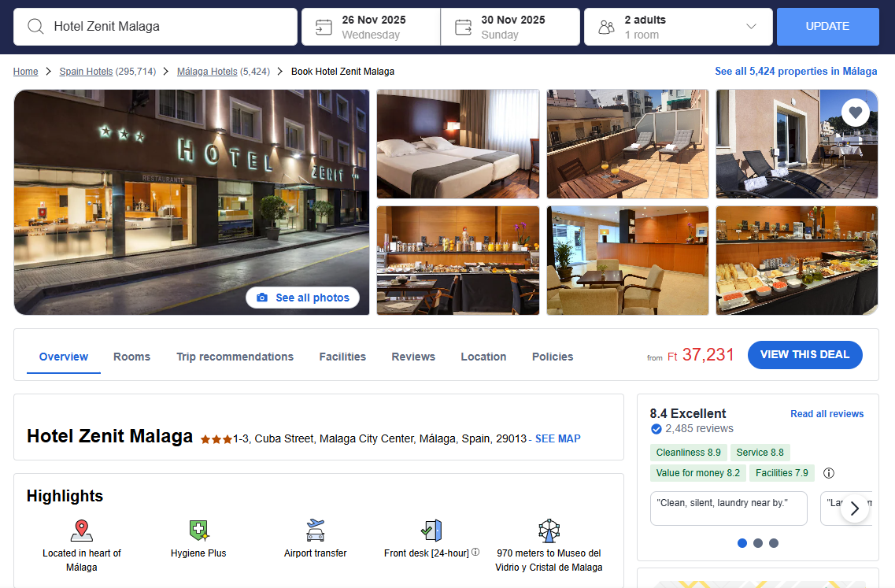
Task: Open the balcony lounge chairs photo
Action: pos(797,144)
